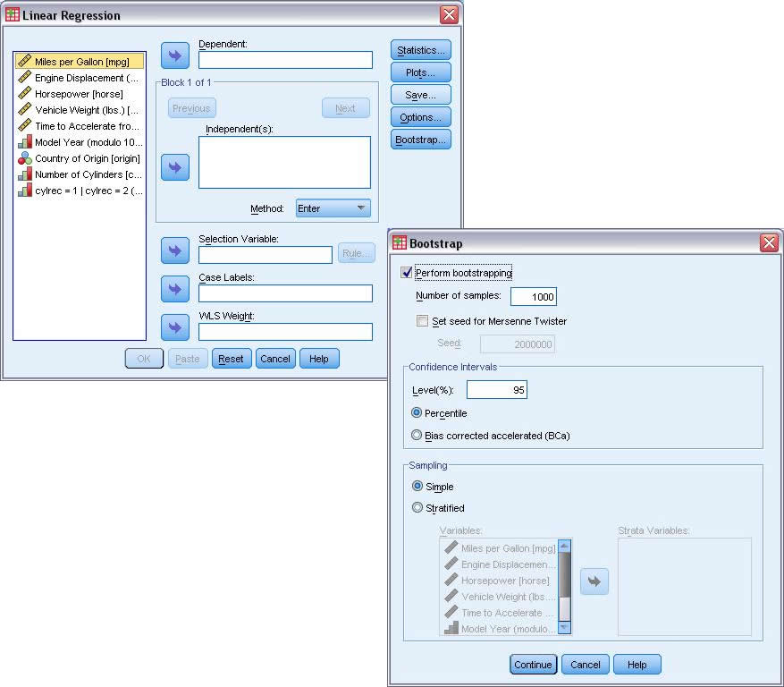Choose Simple sampling radio button
Image resolution: width=784 pixels, height=687 pixels.
(x=417, y=486)
